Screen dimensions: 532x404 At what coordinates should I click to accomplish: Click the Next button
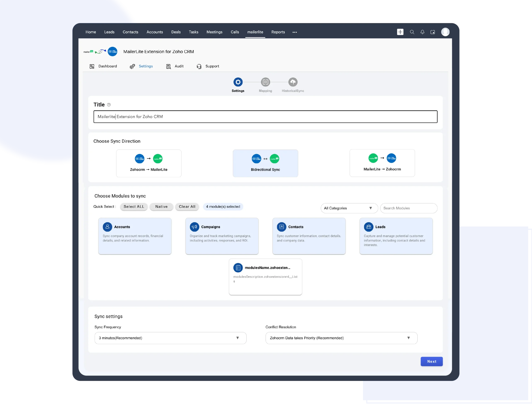point(432,361)
